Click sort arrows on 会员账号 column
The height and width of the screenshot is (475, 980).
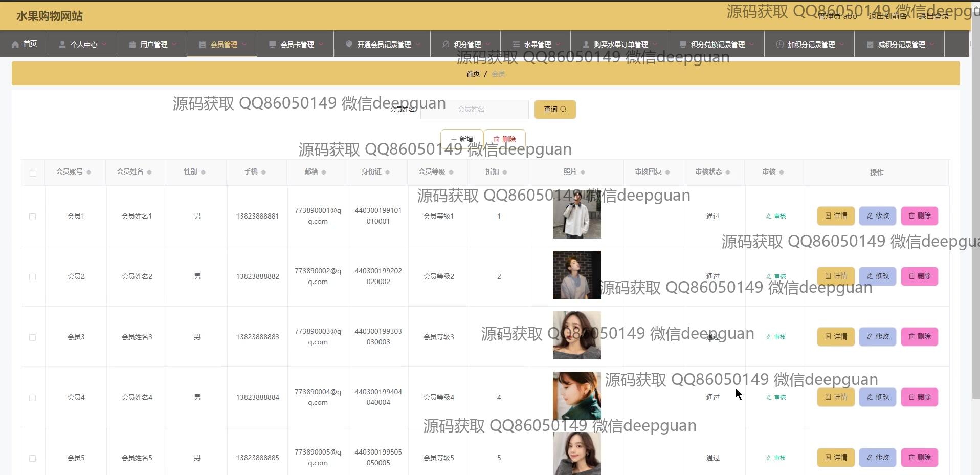click(x=88, y=172)
